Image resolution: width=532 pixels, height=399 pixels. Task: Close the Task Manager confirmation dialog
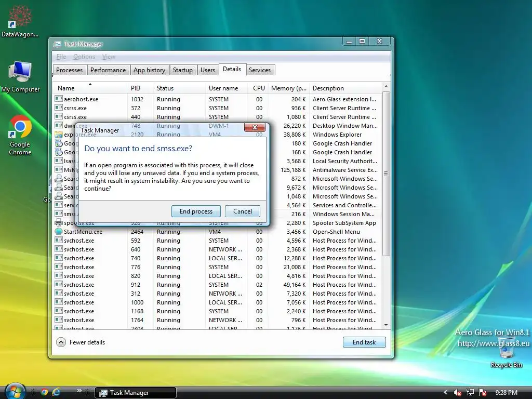click(255, 127)
